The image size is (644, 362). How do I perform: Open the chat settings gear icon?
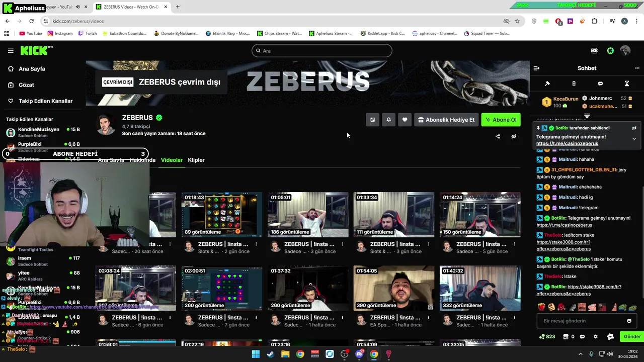596,337
